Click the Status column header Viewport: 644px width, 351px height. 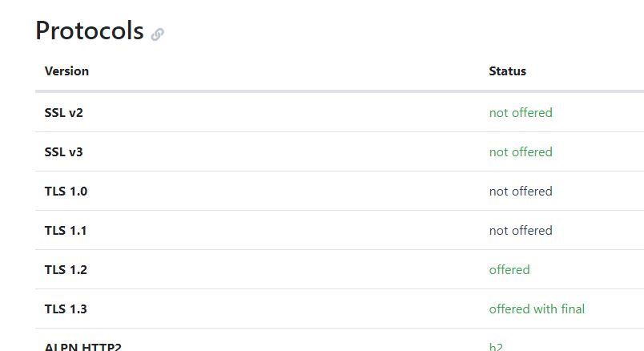[507, 71]
